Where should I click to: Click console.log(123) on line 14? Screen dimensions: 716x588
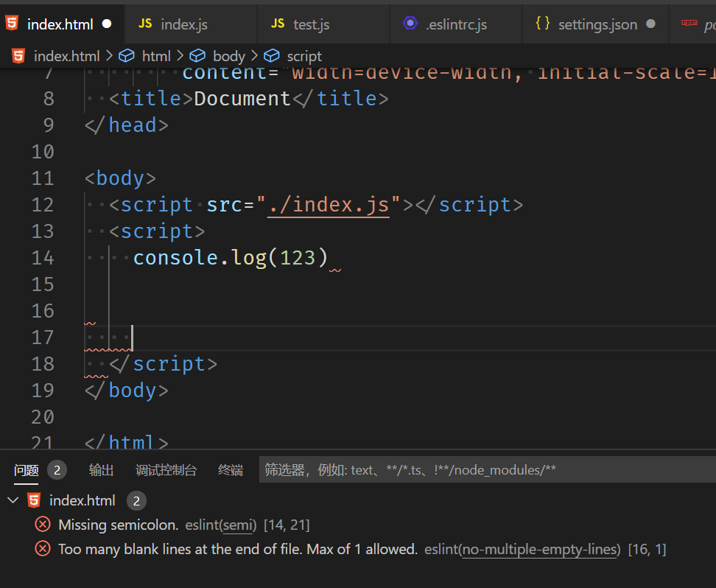231,258
